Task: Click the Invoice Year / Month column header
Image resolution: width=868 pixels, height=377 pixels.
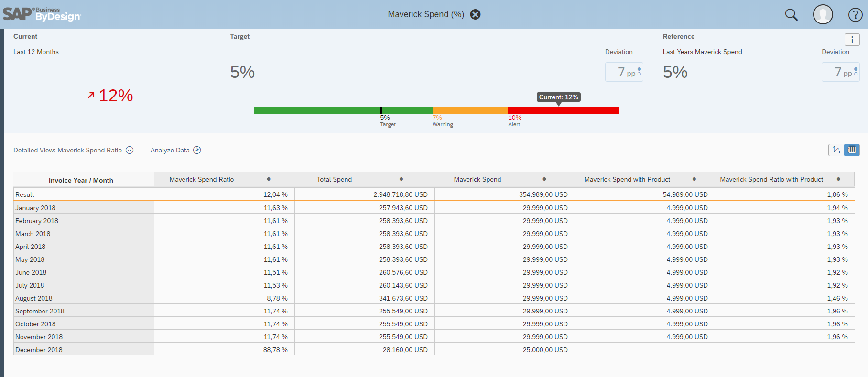Action: (x=81, y=180)
